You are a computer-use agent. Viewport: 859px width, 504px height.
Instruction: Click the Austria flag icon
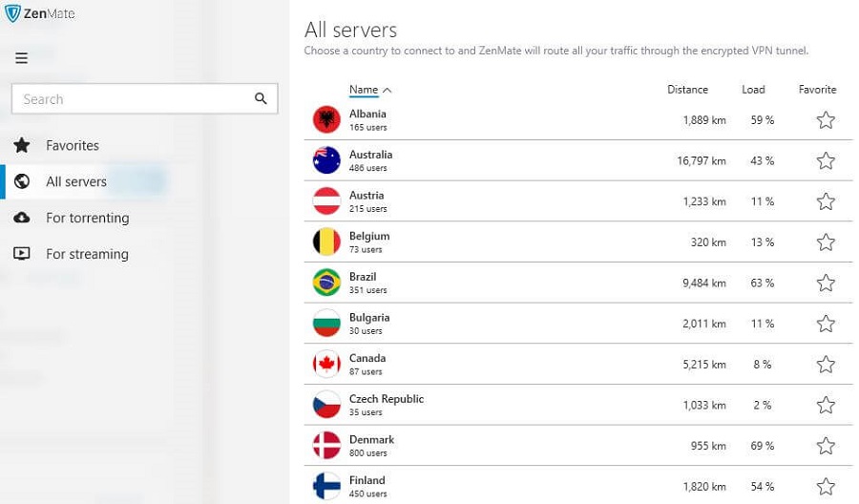coord(326,201)
